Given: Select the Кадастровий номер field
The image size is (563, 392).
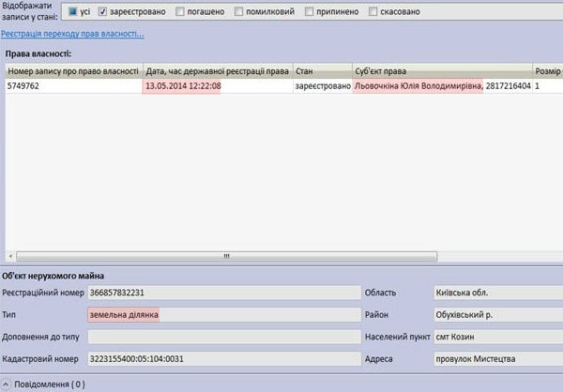Looking at the screenshot, I should coord(223,357).
